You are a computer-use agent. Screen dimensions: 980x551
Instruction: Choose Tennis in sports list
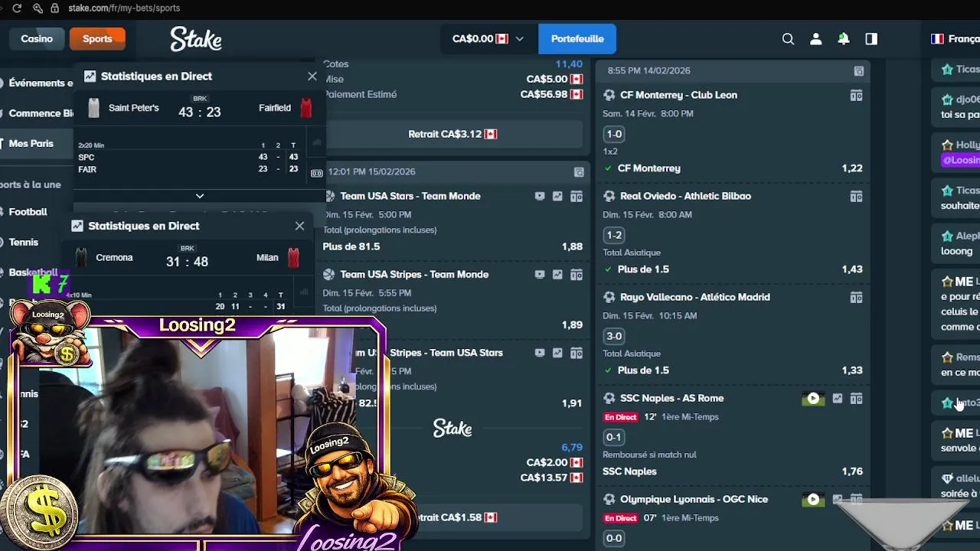[23, 242]
